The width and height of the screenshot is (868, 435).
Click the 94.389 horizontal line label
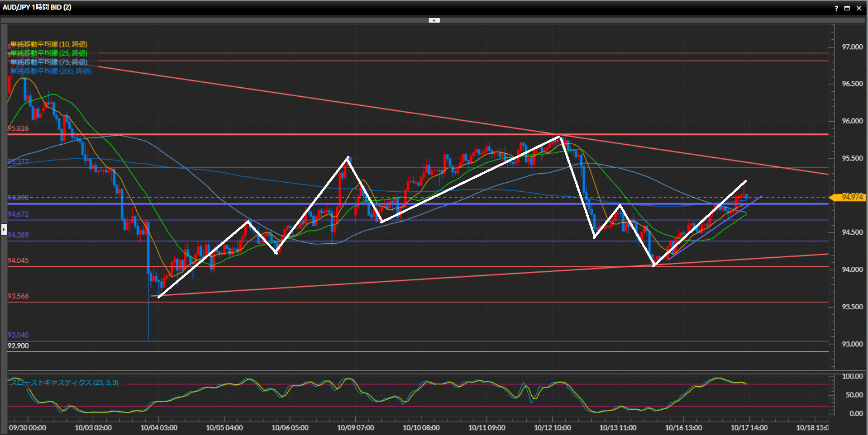click(x=18, y=235)
